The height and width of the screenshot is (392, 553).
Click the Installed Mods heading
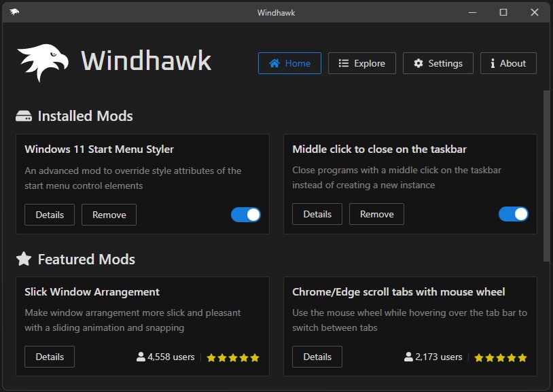click(86, 116)
